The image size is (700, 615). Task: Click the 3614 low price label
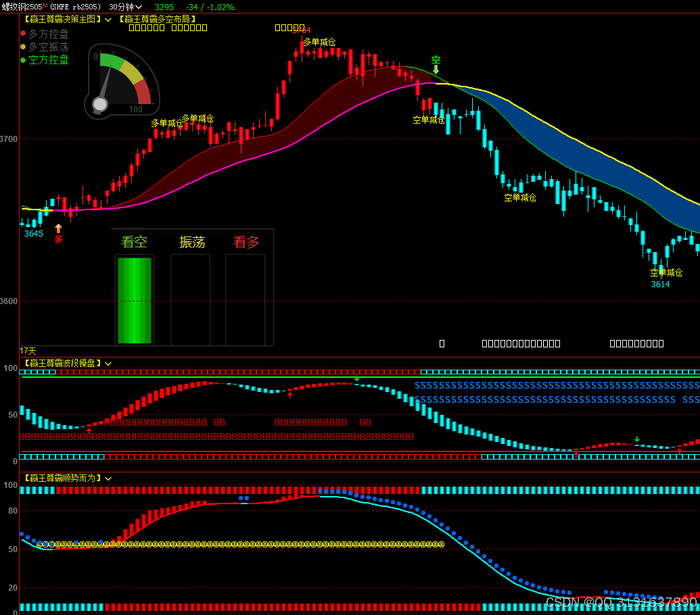point(660,285)
